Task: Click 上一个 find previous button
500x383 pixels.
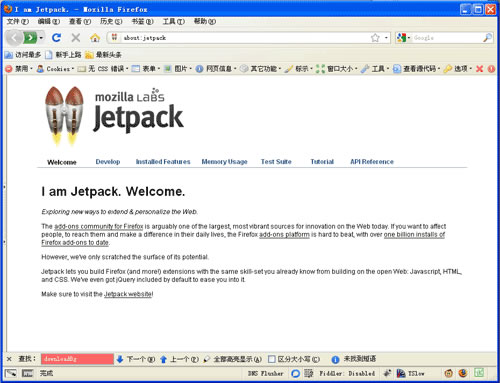Action: 179,359
